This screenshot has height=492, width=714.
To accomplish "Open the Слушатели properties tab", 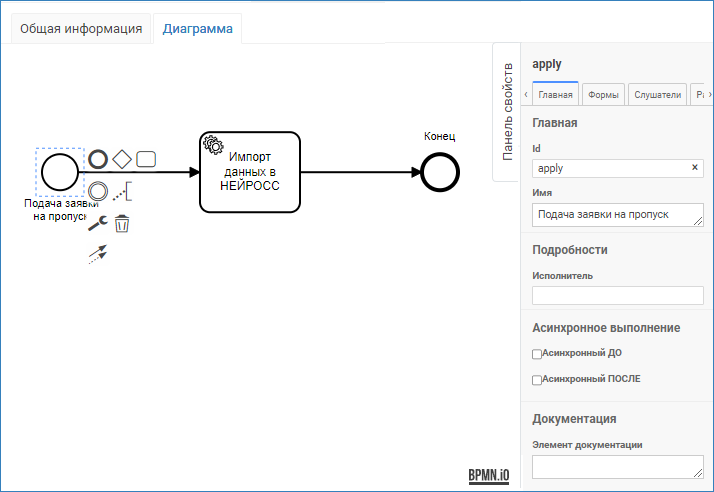I will [658, 95].
